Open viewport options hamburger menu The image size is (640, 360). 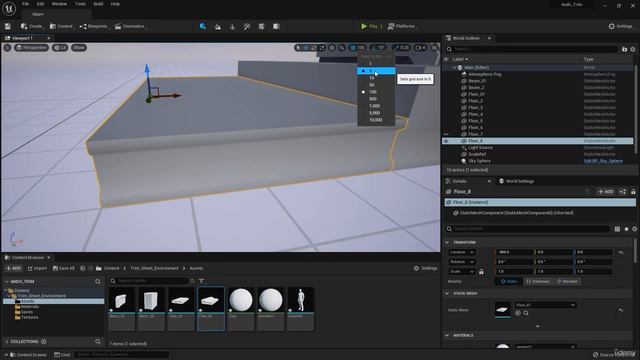7,48
